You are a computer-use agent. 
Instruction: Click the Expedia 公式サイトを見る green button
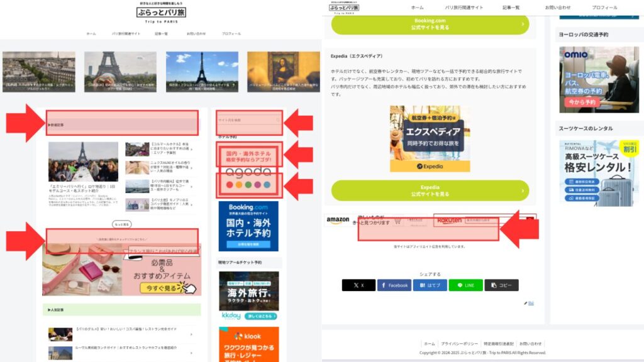430,190
